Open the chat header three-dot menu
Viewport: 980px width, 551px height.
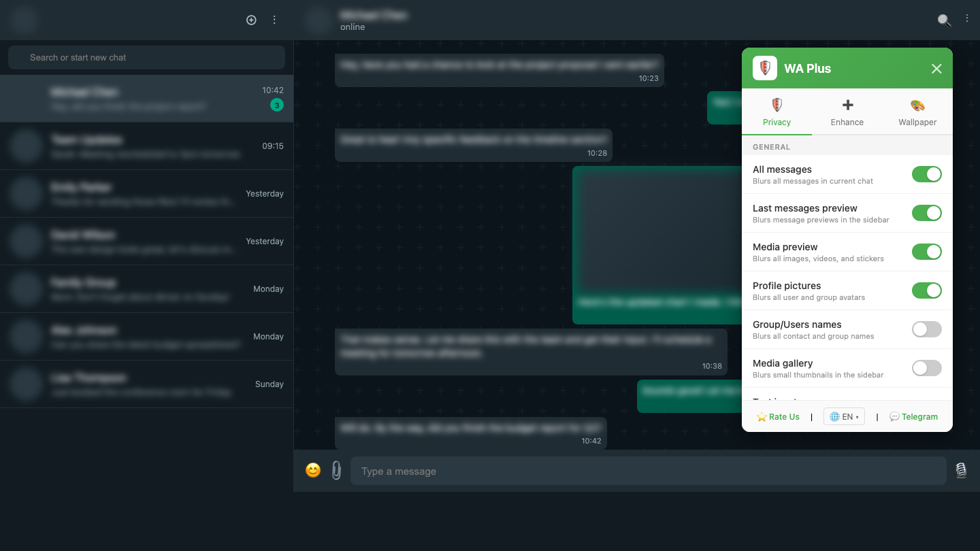tap(967, 18)
